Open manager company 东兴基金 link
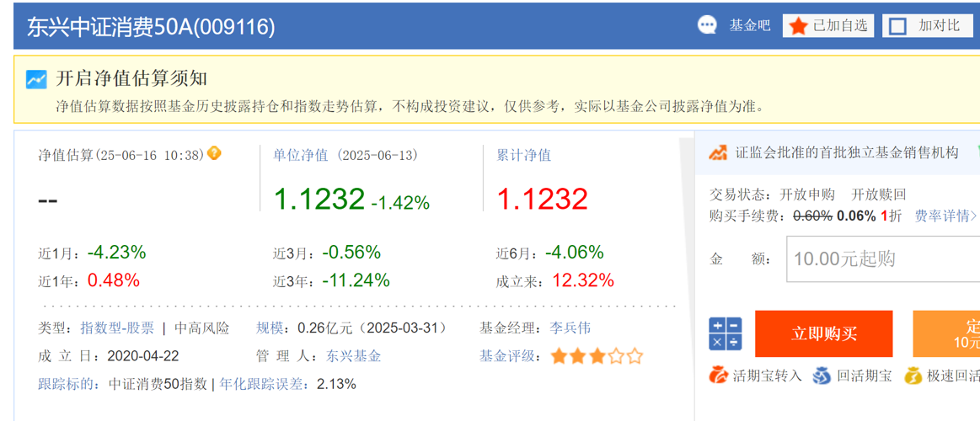 click(354, 356)
